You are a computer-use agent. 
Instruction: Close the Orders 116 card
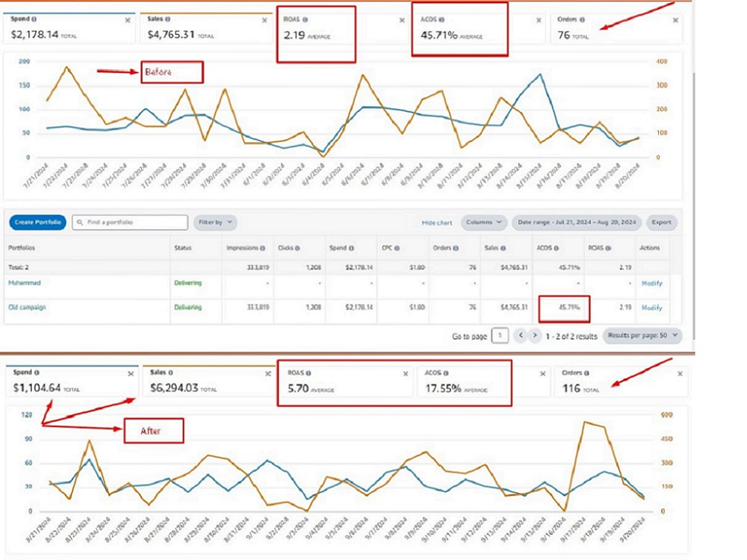coord(681,374)
